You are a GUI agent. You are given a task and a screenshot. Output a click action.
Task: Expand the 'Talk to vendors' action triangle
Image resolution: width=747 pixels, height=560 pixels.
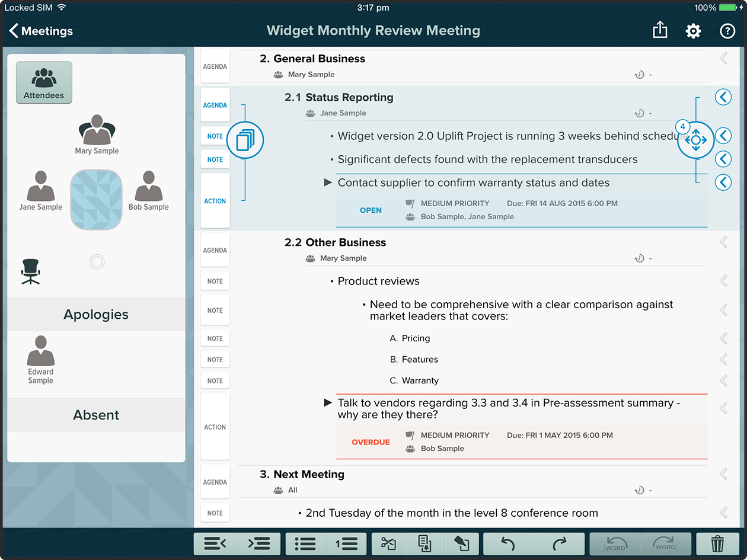point(328,403)
